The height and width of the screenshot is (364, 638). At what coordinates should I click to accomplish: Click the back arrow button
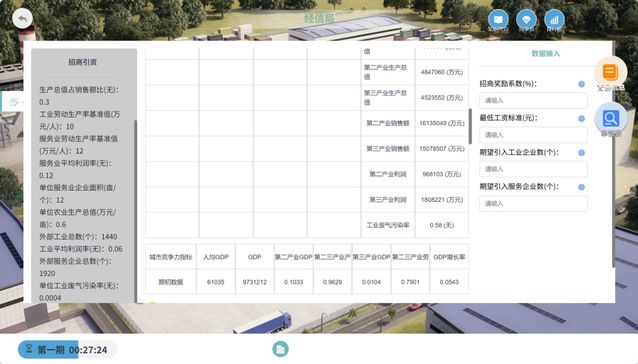tap(22, 19)
